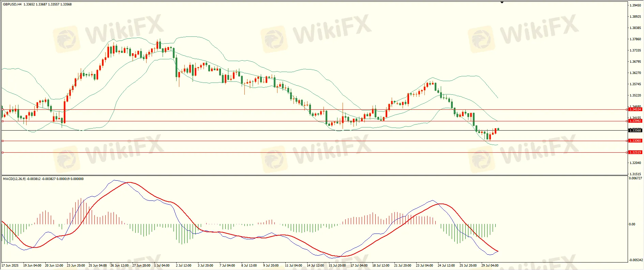Click the 20 Jun 12:00 time label
The width and height of the screenshot is (644, 270).
[x=54, y=266]
